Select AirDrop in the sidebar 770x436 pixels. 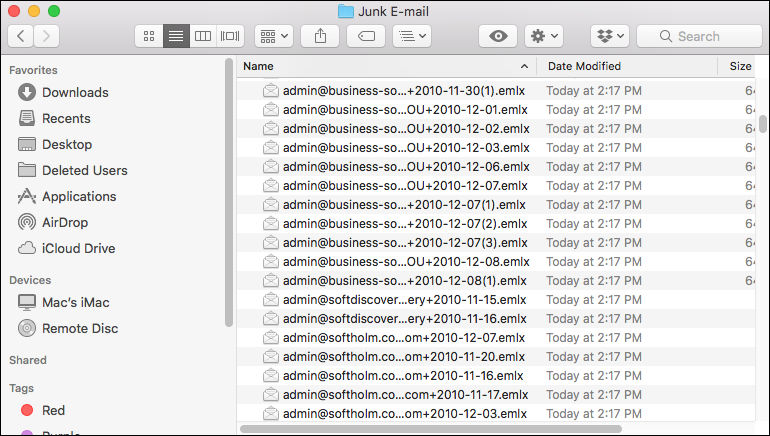pyautogui.click(x=66, y=222)
